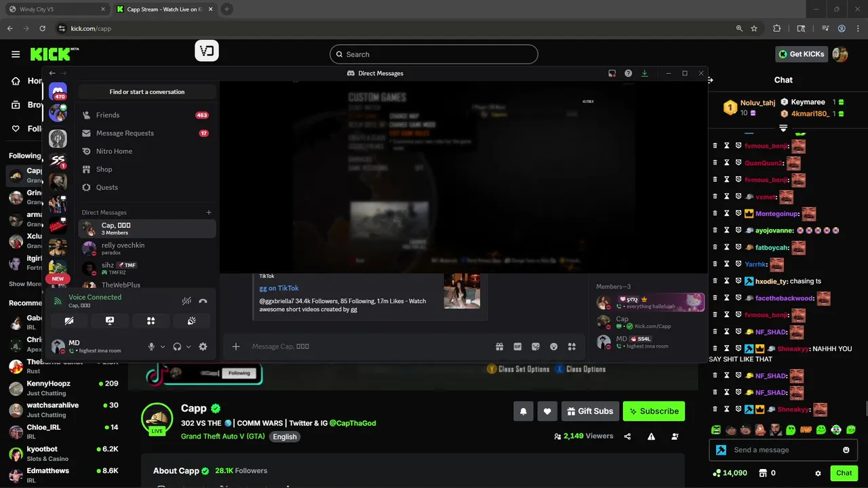The height and width of the screenshot is (488, 868).
Task: Select member MD in members list
Action: tap(650, 342)
